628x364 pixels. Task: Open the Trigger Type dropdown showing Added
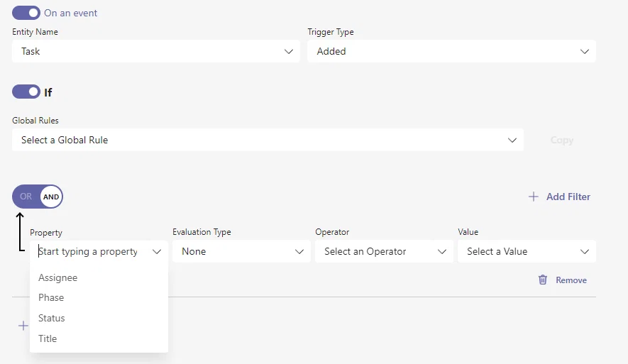click(x=451, y=51)
